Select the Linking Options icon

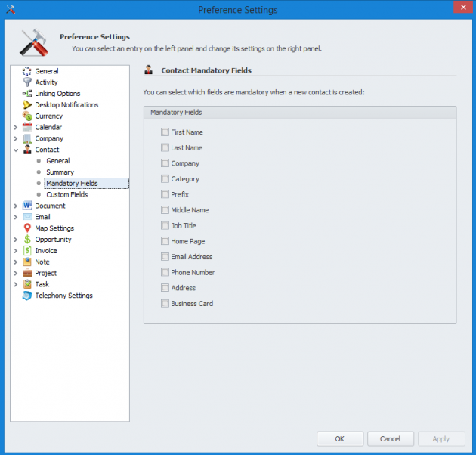click(x=27, y=94)
